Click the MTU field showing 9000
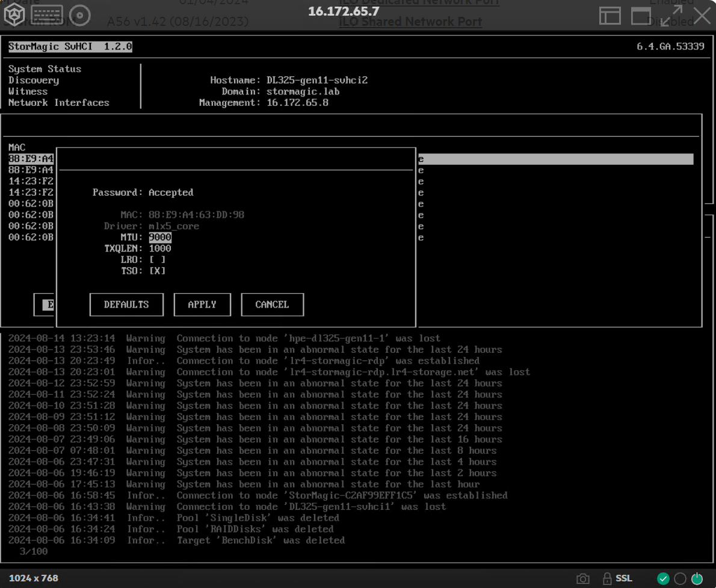The image size is (716, 588). pos(160,237)
